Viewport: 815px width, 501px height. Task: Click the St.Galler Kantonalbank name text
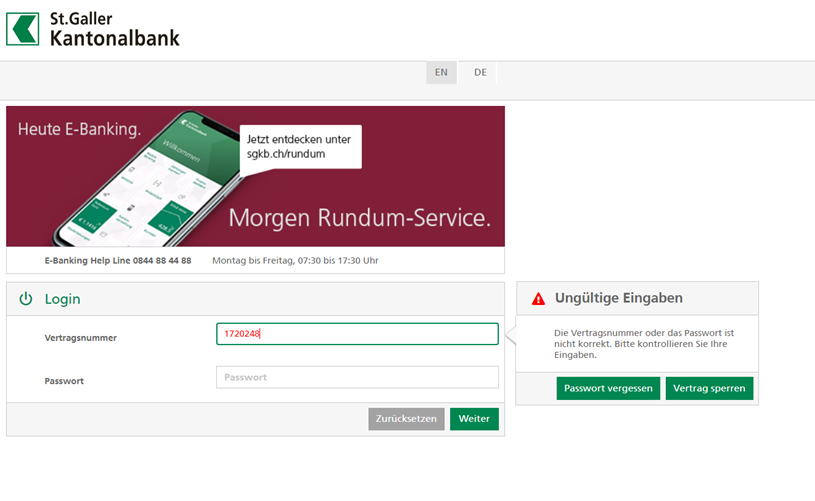pos(114,29)
